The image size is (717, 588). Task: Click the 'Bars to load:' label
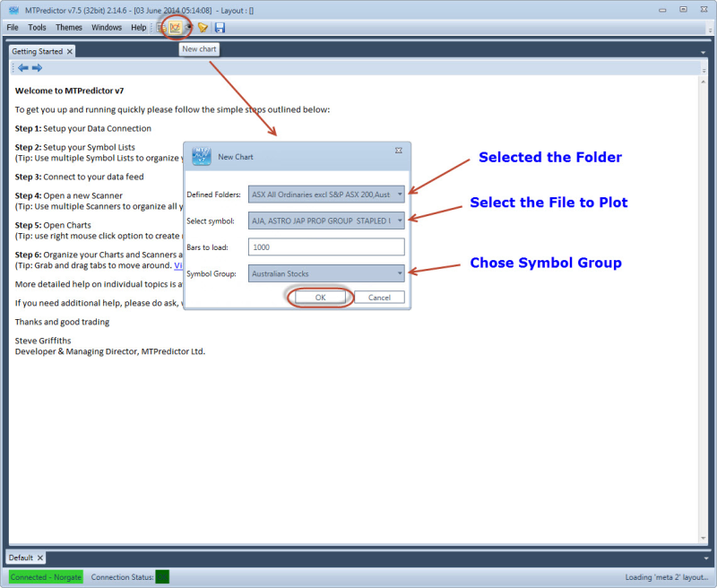tap(207, 247)
